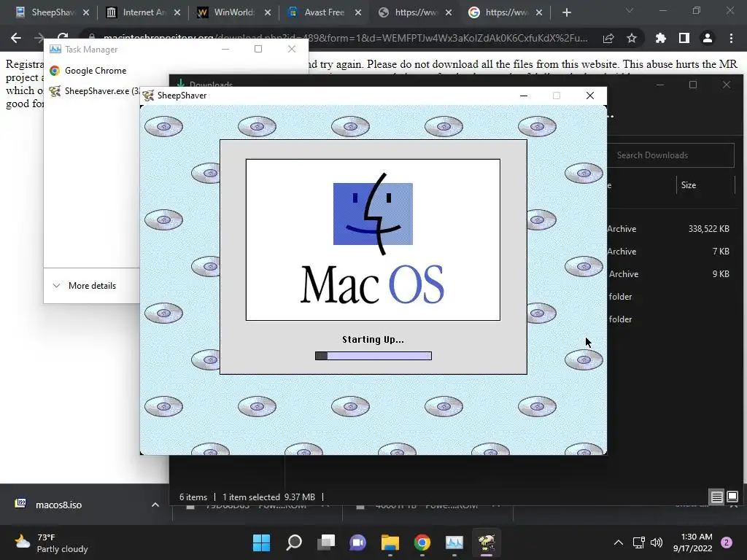Open taskbar Search
747x560 pixels.
click(x=294, y=542)
